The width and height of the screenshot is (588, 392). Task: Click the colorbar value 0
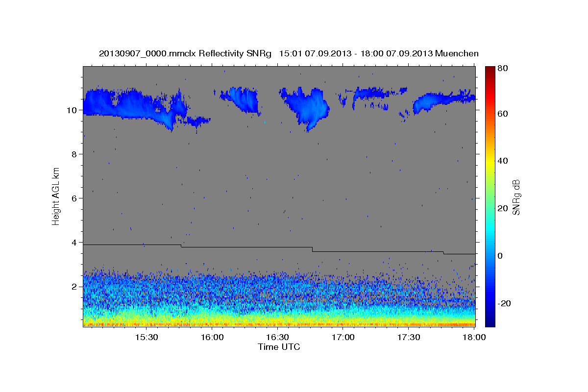coord(500,256)
